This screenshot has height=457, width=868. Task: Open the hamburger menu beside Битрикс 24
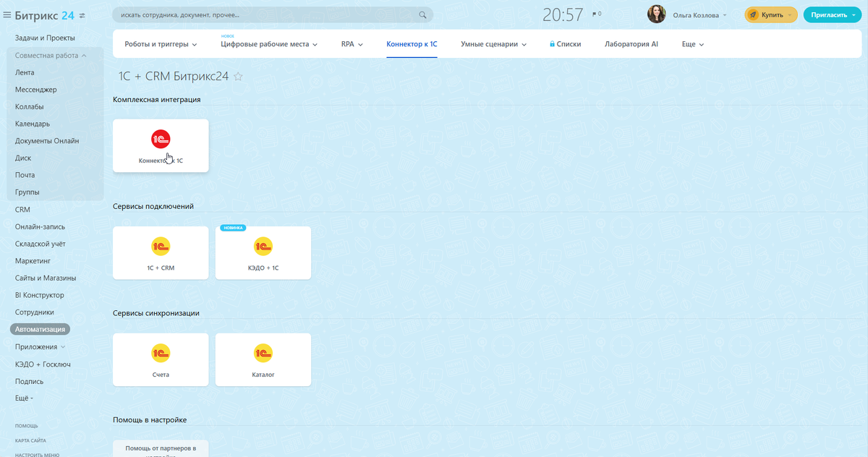click(7, 14)
